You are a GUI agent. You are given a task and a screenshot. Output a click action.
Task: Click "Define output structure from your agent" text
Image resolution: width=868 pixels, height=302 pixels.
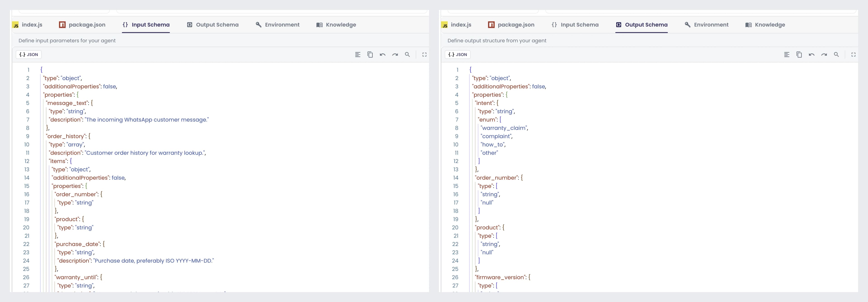(497, 41)
